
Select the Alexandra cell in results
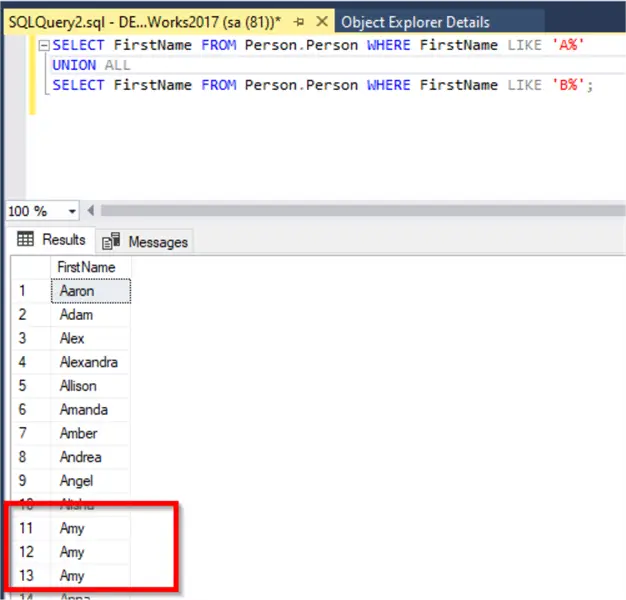point(89,362)
